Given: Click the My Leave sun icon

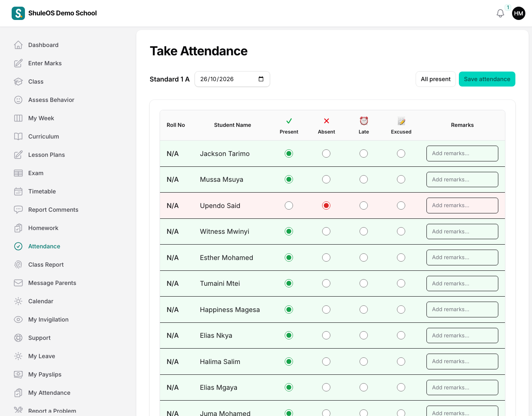Looking at the screenshot, I should point(18,356).
